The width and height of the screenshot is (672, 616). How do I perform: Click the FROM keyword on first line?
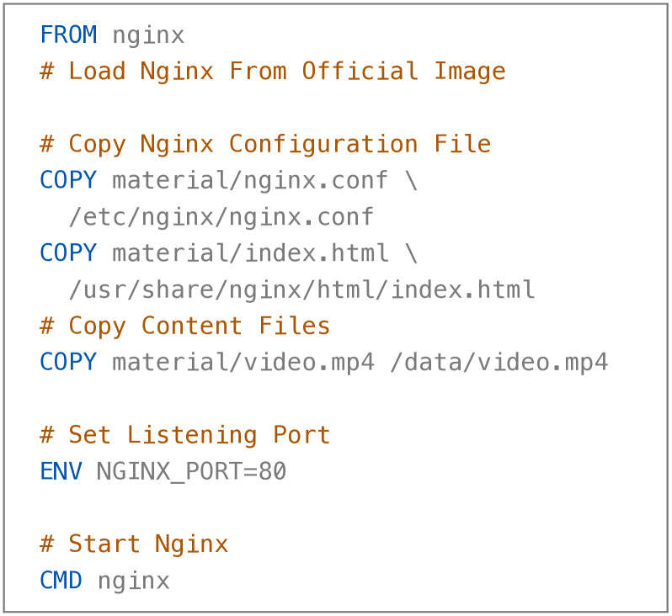pyautogui.click(x=68, y=35)
